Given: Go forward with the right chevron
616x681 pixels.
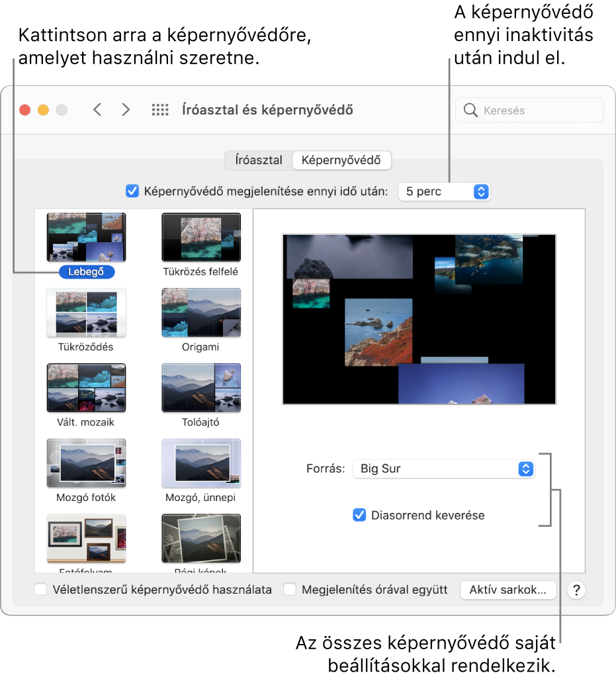Looking at the screenshot, I should 126,110.
